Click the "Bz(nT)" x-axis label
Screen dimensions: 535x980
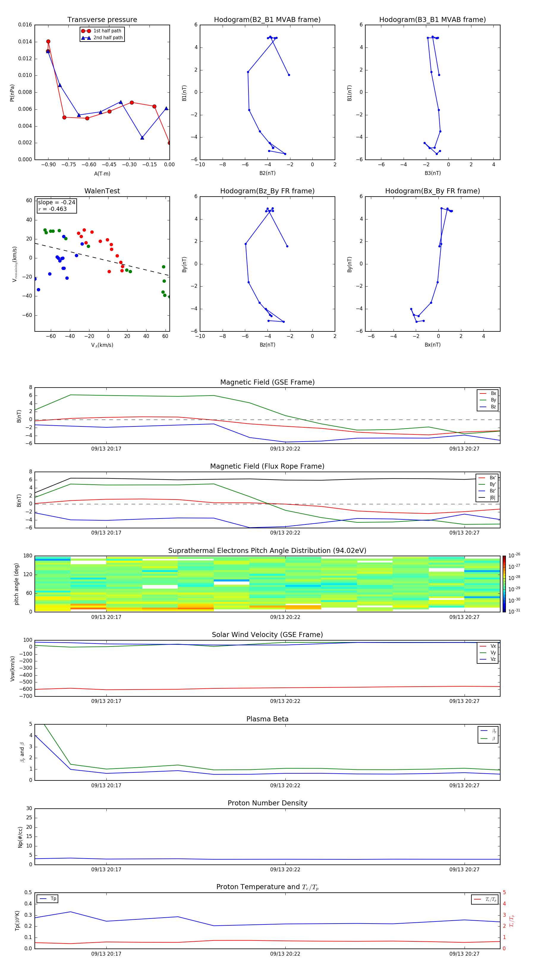tap(267, 345)
